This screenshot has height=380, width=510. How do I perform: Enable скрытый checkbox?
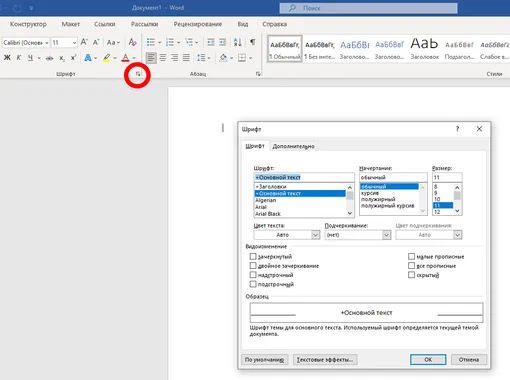[x=411, y=275]
